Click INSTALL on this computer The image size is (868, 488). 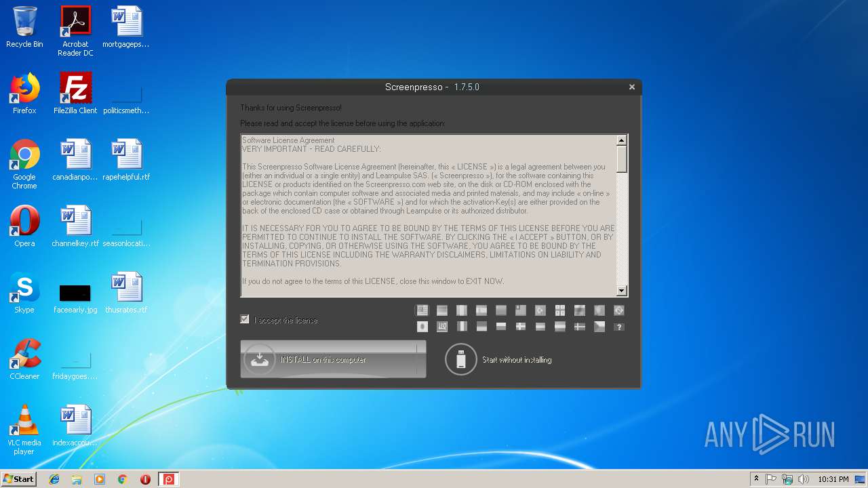pos(333,359)
